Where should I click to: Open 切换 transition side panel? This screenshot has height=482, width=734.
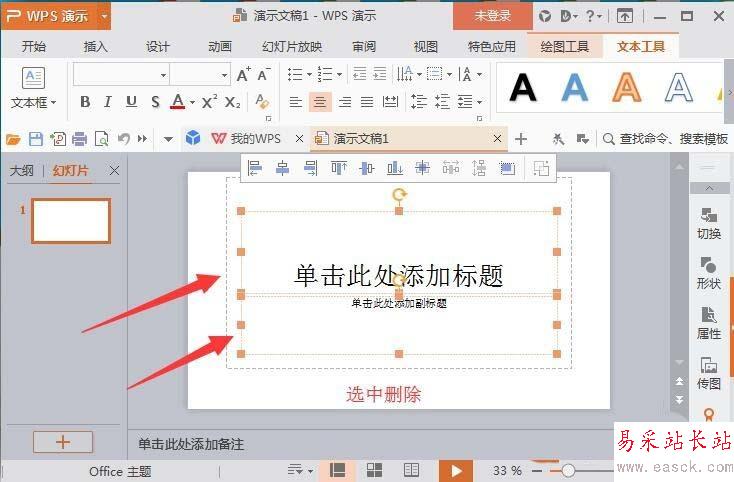(x=709, y=224)
